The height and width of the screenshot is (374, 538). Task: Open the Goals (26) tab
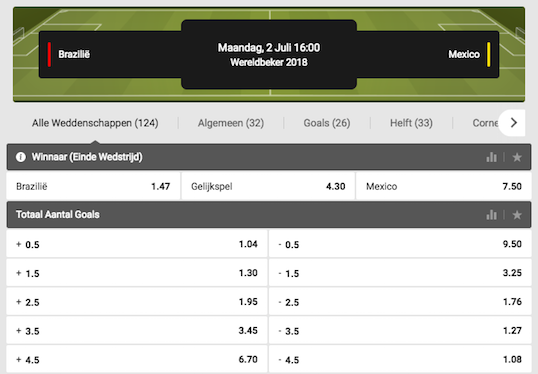327,123
